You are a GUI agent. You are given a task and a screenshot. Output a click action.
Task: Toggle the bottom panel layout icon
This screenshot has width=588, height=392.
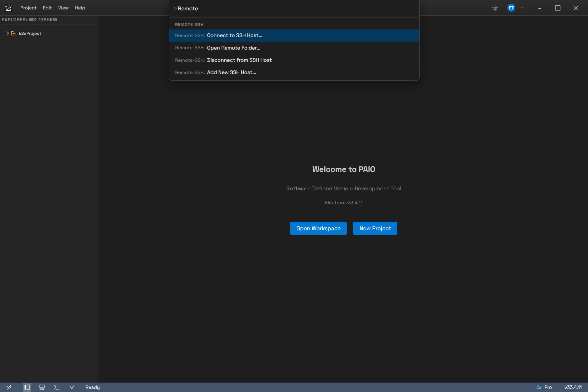[42, 387]
